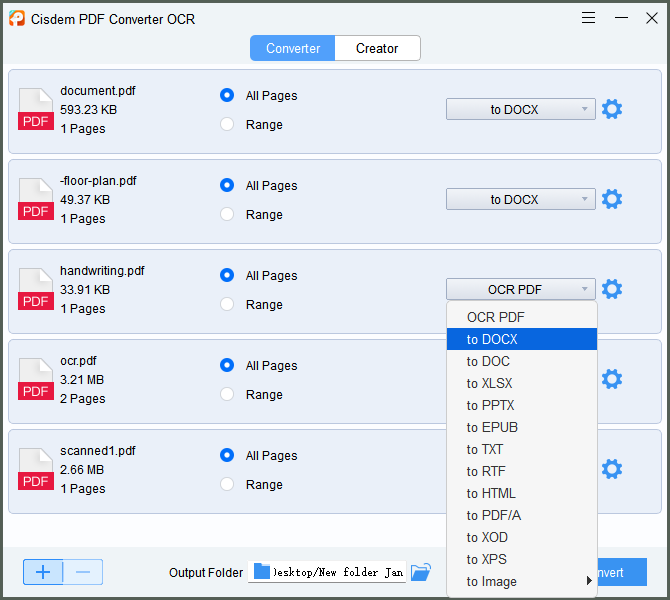Choose to PDF/A from format list
The height and width of the screenshot is (600, 670).
point(522,515)
